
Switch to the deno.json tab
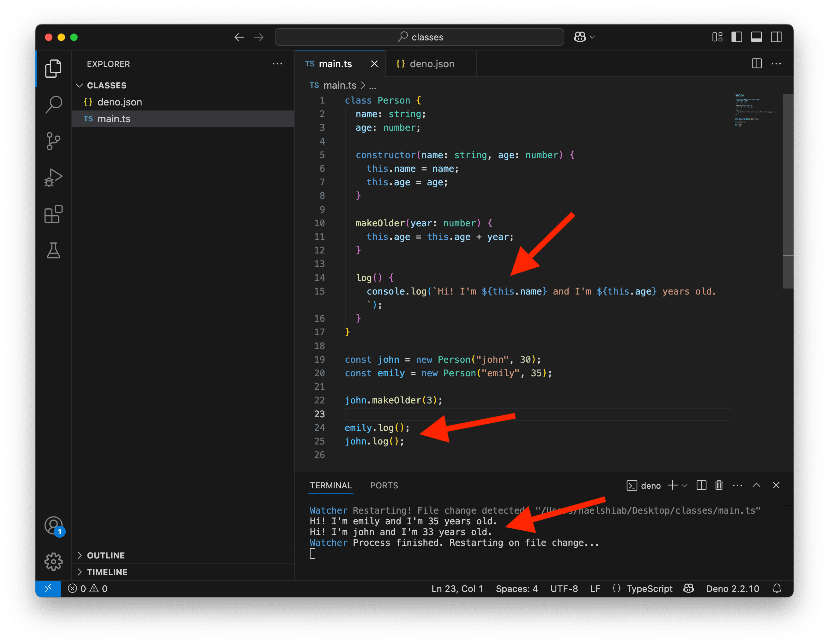tap(430, 64)
